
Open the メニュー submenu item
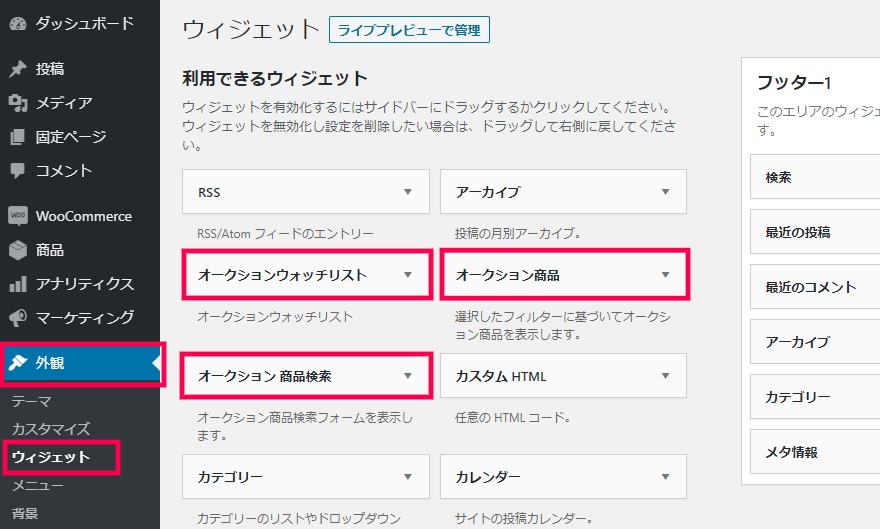[38, 485]
